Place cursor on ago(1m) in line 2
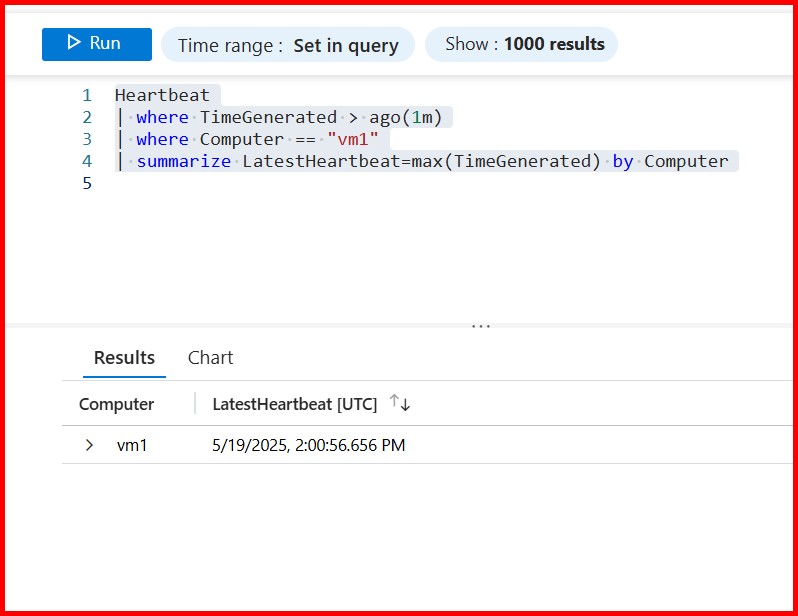Screen dimensions: 798x616 [405, 117]
